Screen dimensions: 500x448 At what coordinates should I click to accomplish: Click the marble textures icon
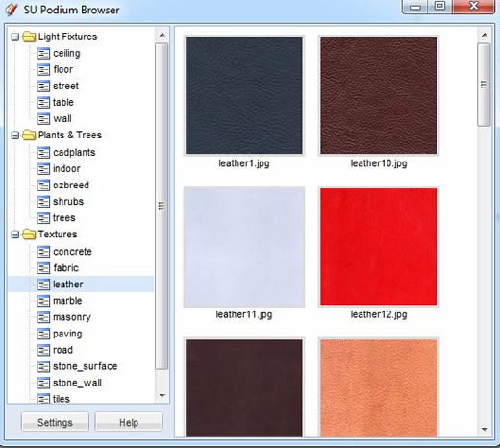tap(43, 301)
